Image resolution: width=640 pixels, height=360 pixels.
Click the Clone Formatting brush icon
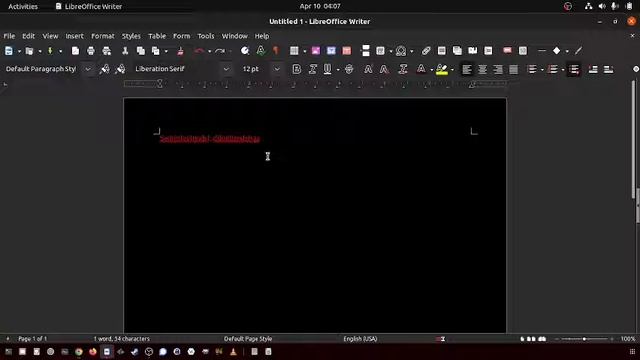click(180, 51)
